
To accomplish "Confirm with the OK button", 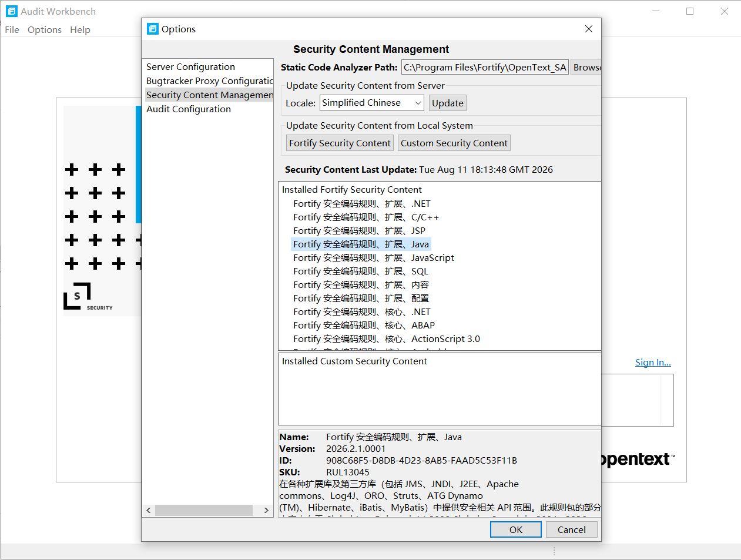I will click(516, 529).
